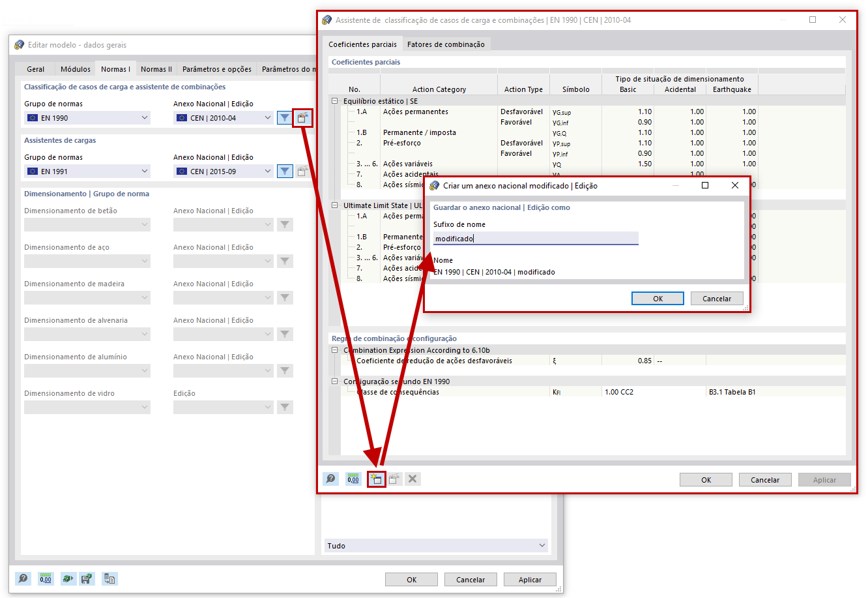This screenshot has height=598, width=868.
Task: Click the delete national annex X icon
Action: coord(412,479)
